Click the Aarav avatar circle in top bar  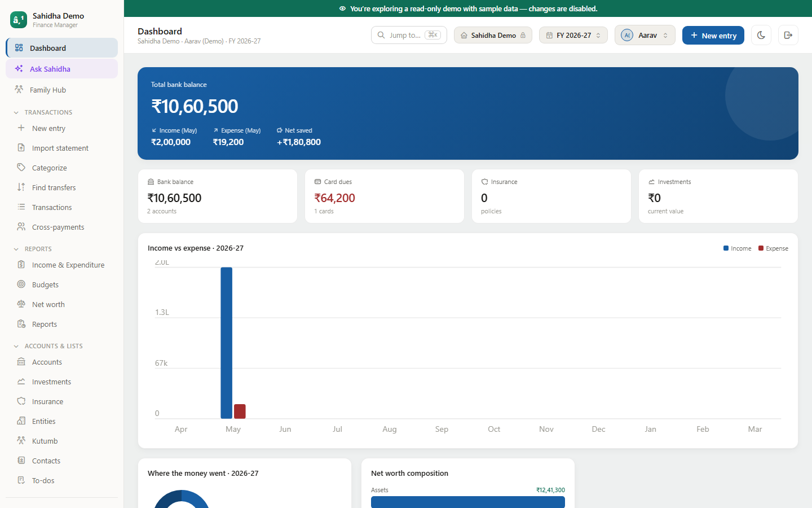click(627, 35)
